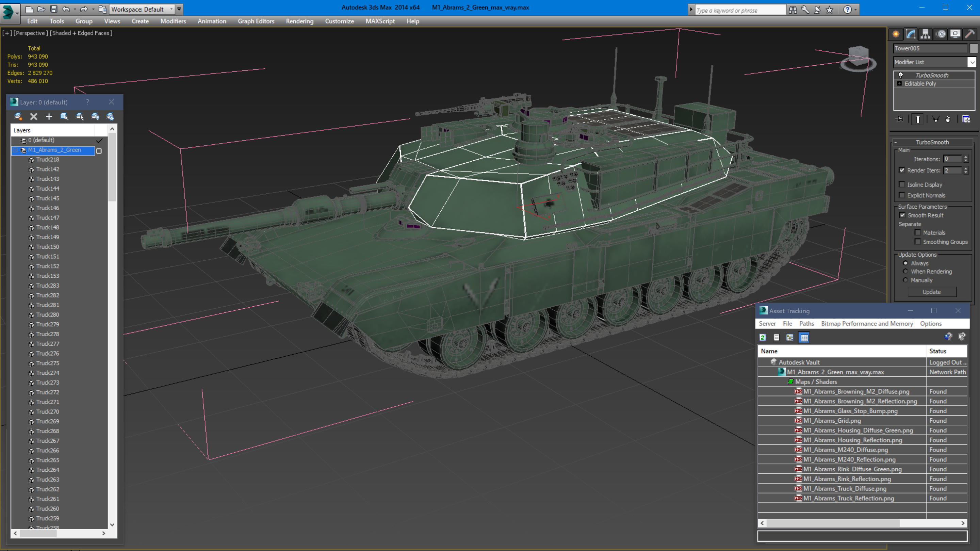Click Freeze/Unfreeze All Layers snowflake icon
980x551 pixels.
tap(110, 116)
